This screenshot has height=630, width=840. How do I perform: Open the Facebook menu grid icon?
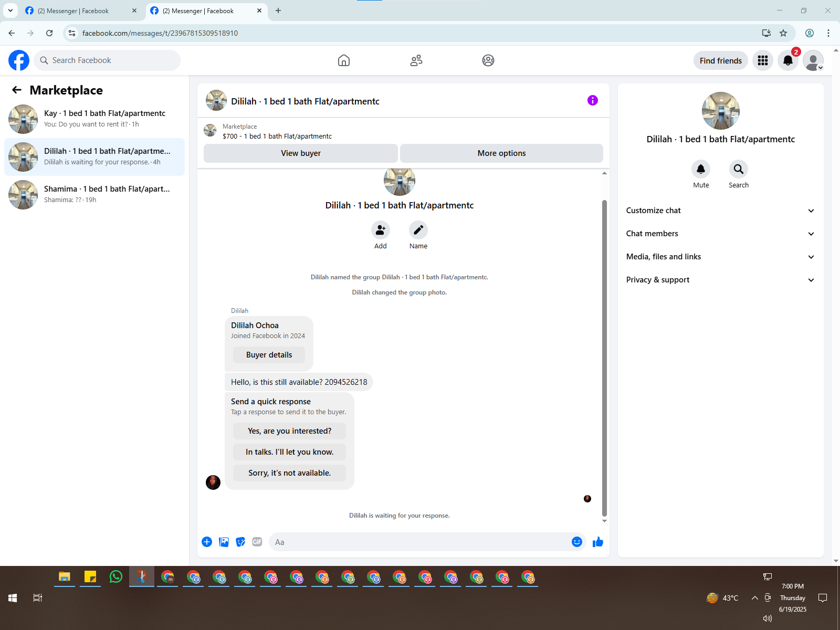(763, 60)
